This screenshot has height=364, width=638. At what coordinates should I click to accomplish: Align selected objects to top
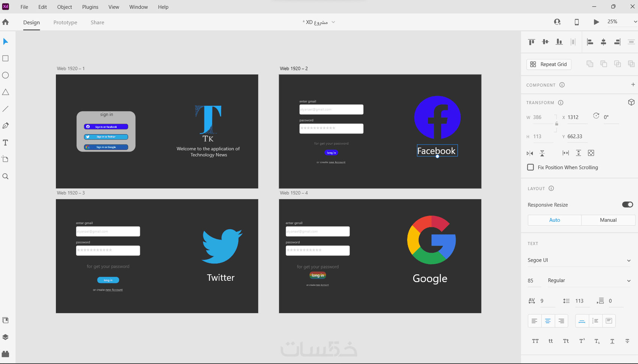(x=531, y=42)
